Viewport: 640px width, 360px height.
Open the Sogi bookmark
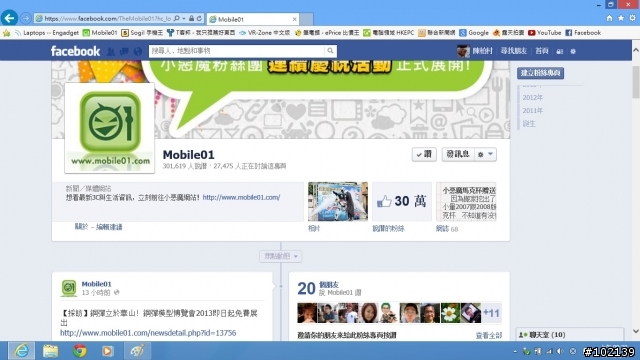[x=142, y=33]
